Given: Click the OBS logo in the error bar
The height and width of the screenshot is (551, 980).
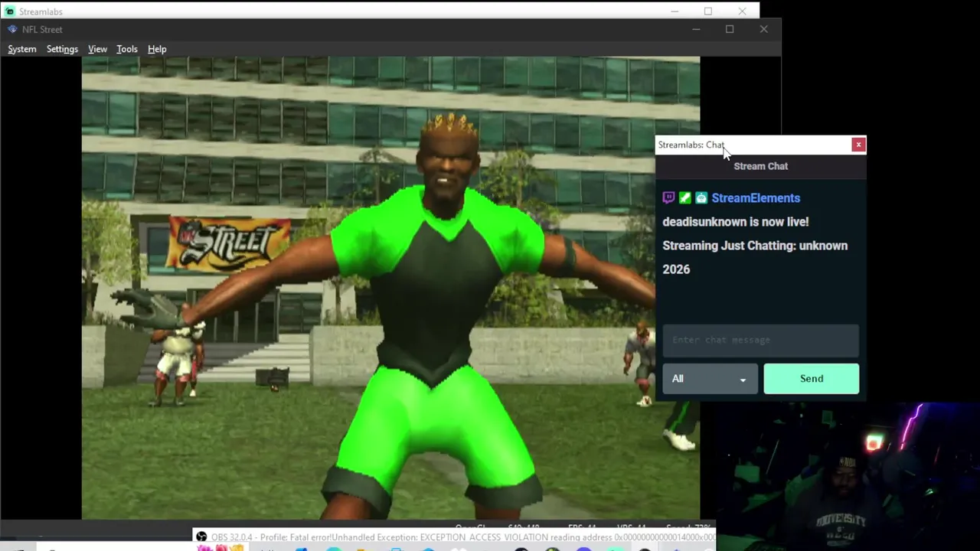Looking at the screenshot, I should coord(201,537).
